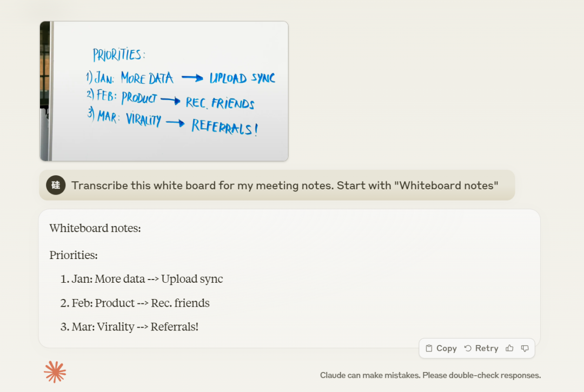
Task: Click the user message about transcribing whiteboard
Action: click(277, 185)
